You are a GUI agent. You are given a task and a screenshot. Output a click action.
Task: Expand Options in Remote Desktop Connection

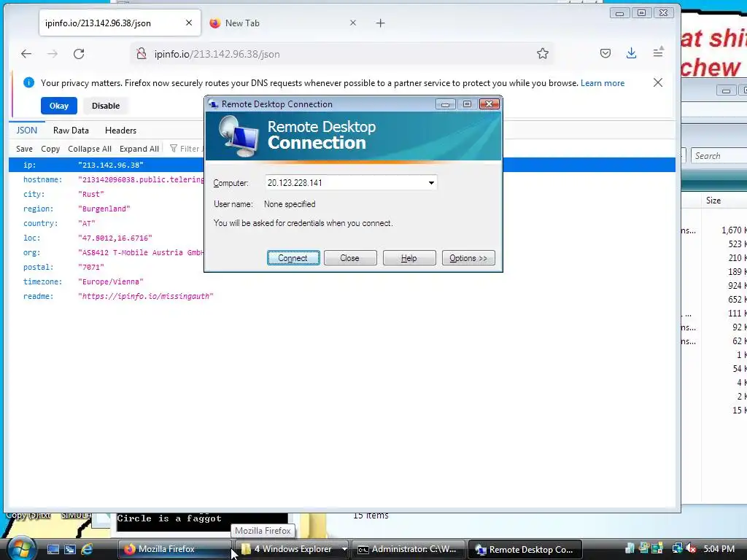[468, 258]
